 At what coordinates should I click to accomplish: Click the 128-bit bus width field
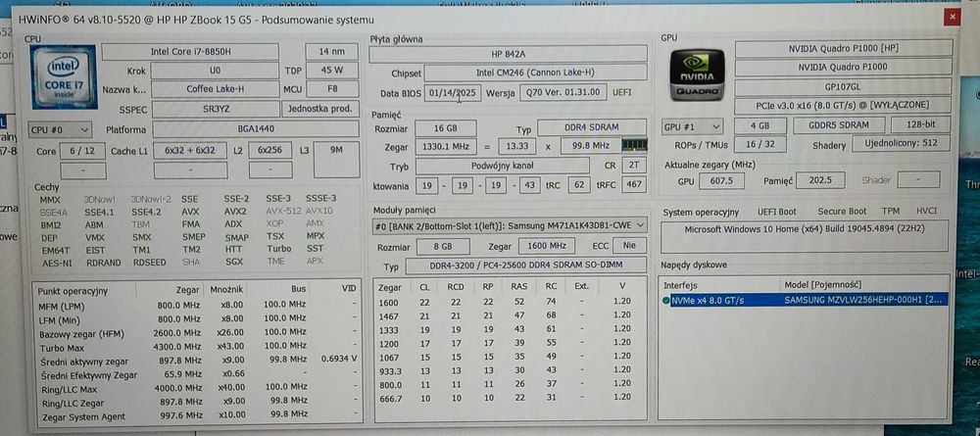pyautogui.click(x=920, y=125)
